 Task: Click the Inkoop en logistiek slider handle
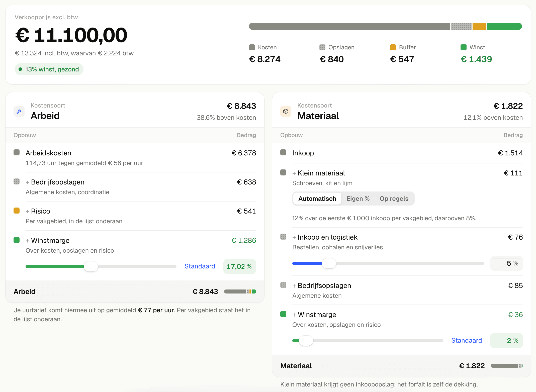pos(329,263)
